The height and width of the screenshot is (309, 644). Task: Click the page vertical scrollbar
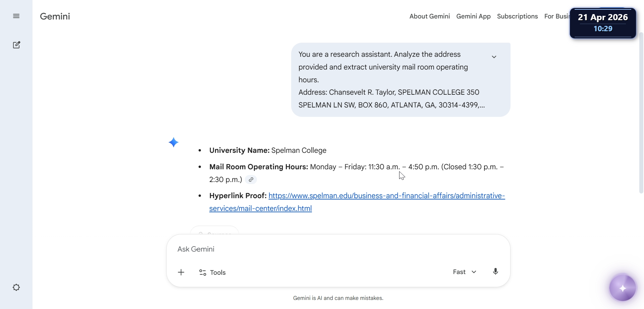coord(641,113)
